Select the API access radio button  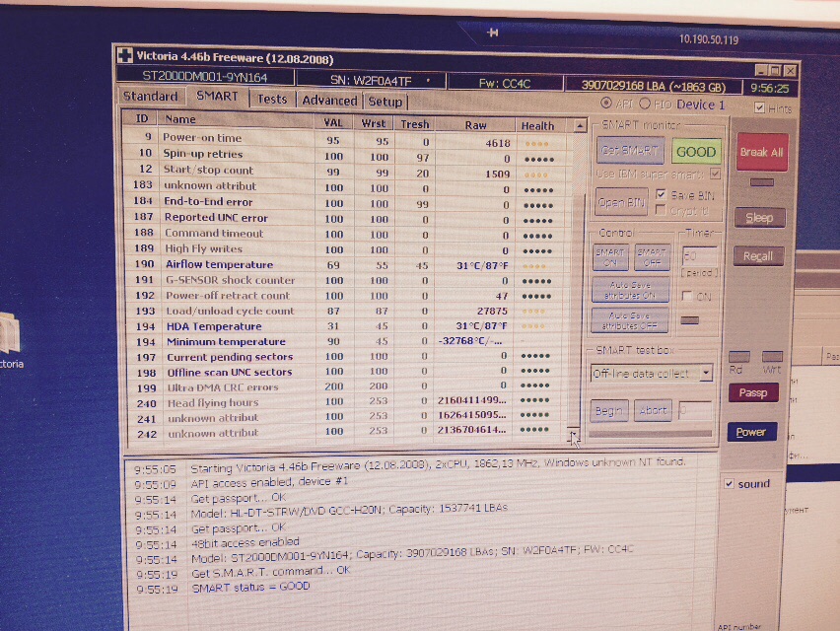pos(606,103)
